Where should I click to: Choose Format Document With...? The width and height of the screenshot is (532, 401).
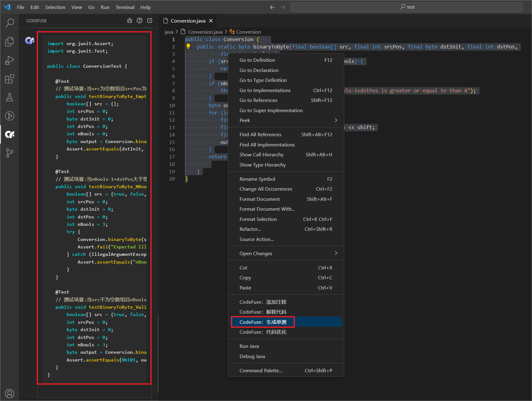click(286, 209)
